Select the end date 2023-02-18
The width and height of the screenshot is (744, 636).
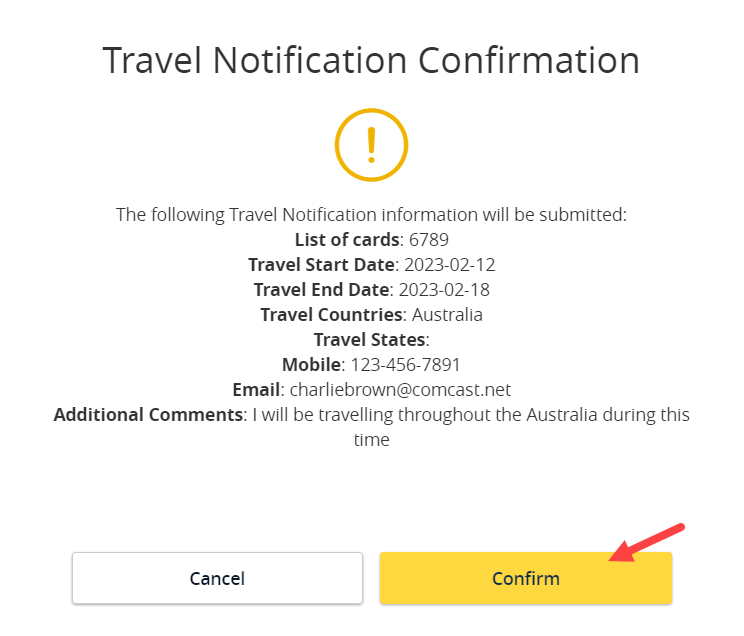(444, 290)
